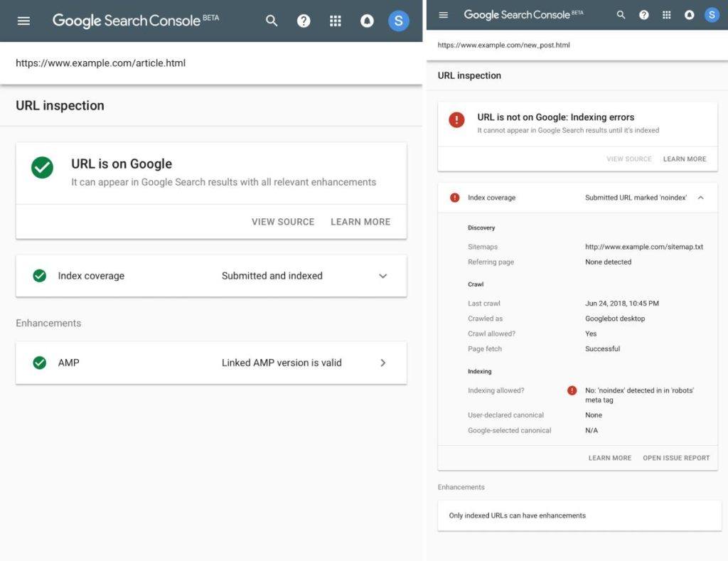Collapse the 'Submitted URL marked noindex' section
This screenshot has width=728, height=561.
(x=700, y=198)
